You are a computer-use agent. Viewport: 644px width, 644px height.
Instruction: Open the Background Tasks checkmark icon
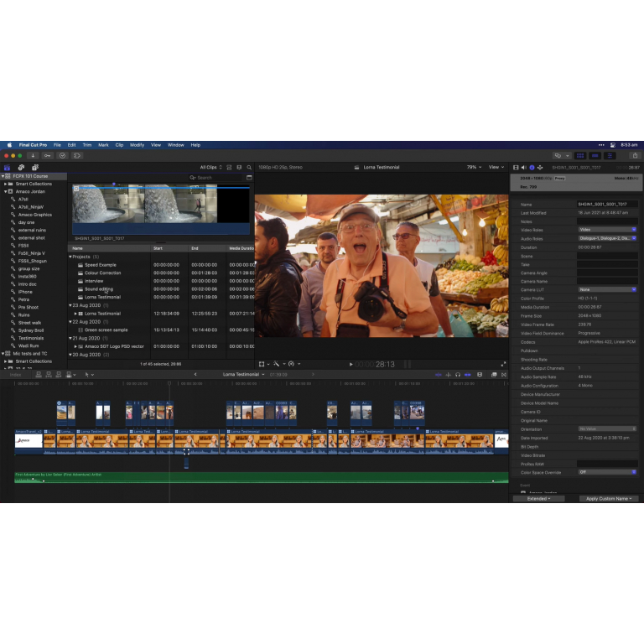point(62,156)
